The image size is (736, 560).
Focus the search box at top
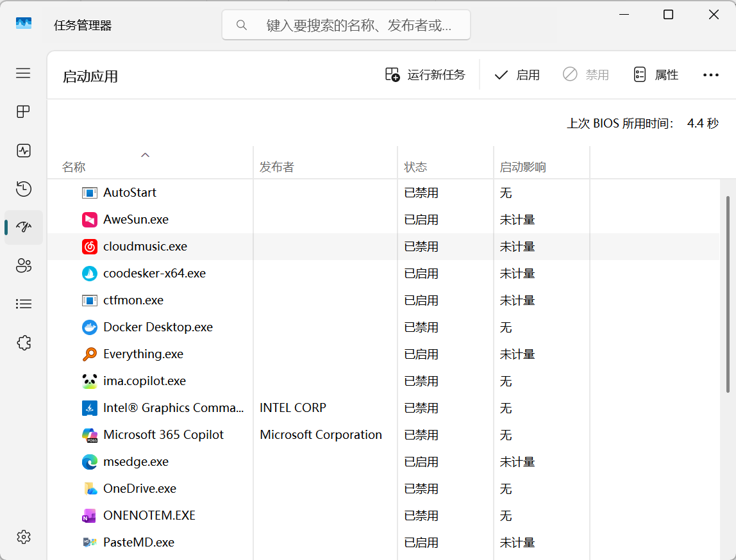pyautogui.click(x=346, y=25)
